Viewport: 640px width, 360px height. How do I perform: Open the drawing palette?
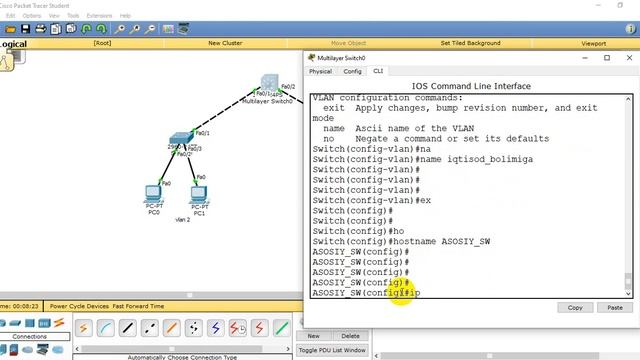pos(168,29)
